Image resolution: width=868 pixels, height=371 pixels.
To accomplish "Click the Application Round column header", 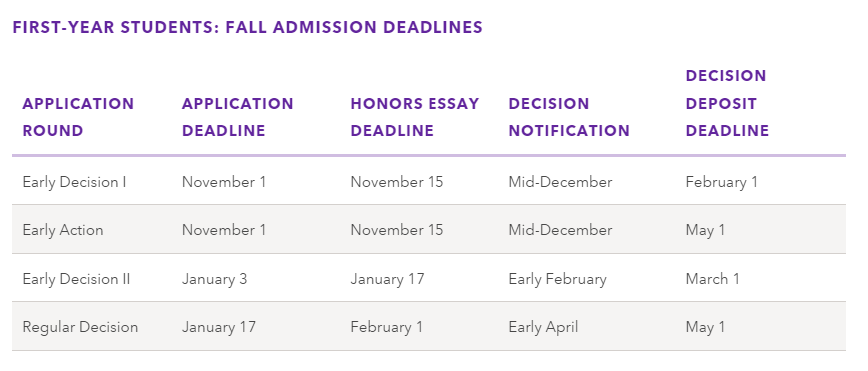I will [x=78, y=117].
